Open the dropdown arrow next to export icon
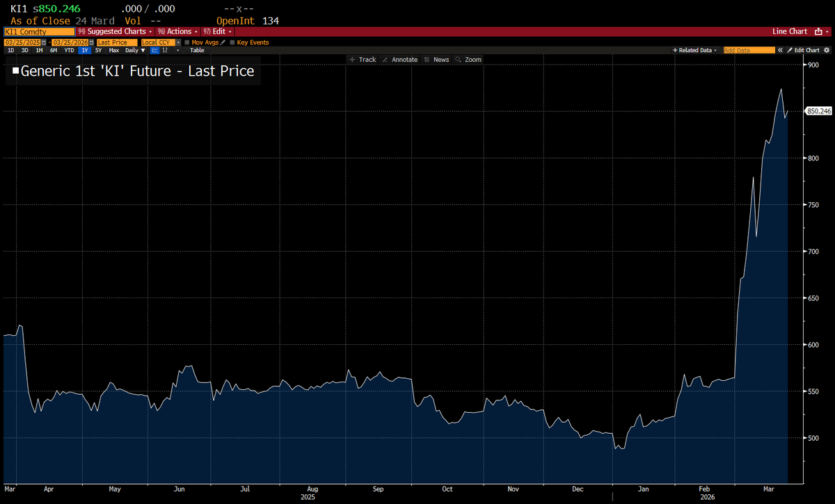This screenshot has height=504, width=835. pyautogui.click(x=827, y=31)
